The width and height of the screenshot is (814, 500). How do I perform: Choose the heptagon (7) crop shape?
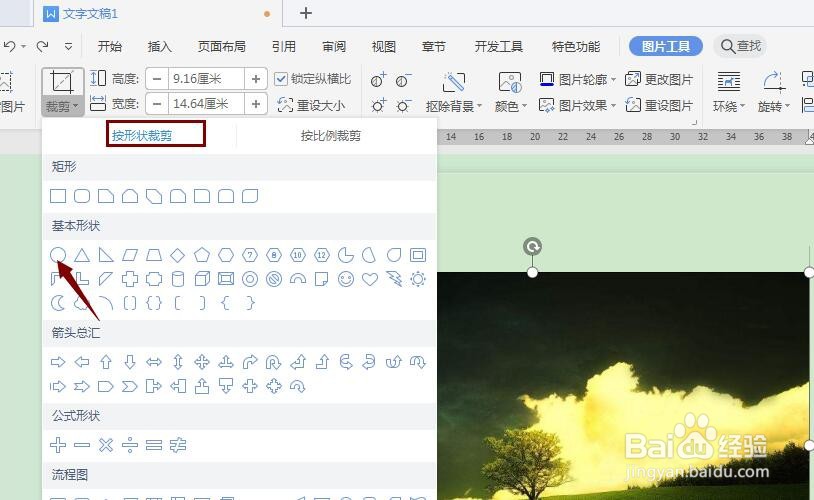tap(250, 255)
